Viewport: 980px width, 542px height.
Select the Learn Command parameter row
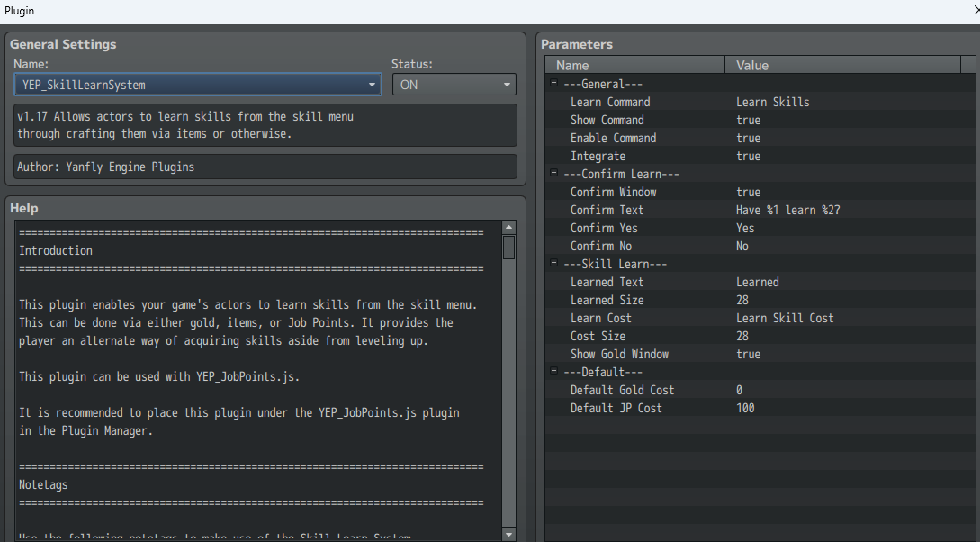click(760, 102)
